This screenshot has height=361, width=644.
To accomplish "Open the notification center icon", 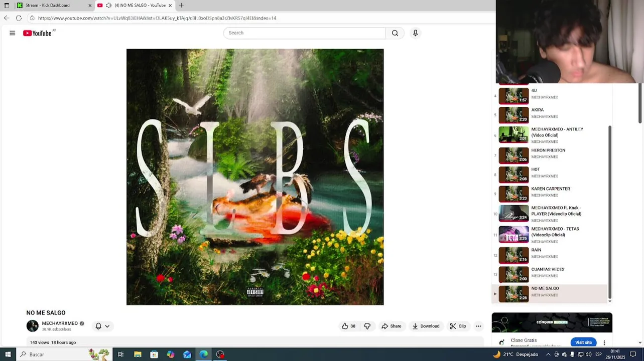I will point(633,354).
